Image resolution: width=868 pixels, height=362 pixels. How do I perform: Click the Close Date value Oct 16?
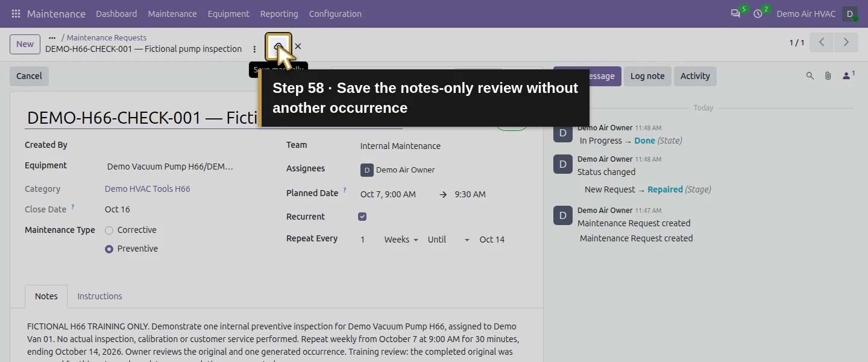(118, 209)
